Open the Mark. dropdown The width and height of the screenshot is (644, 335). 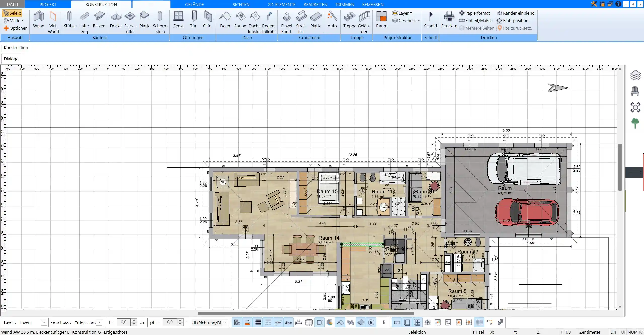pos(14,21)
